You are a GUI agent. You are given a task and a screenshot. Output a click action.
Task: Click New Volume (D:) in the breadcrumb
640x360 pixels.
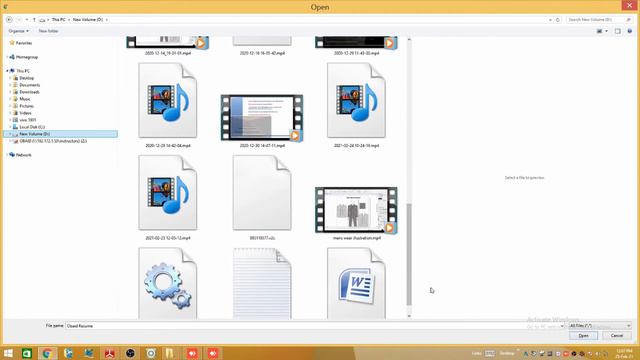click(x=88, y=20)
